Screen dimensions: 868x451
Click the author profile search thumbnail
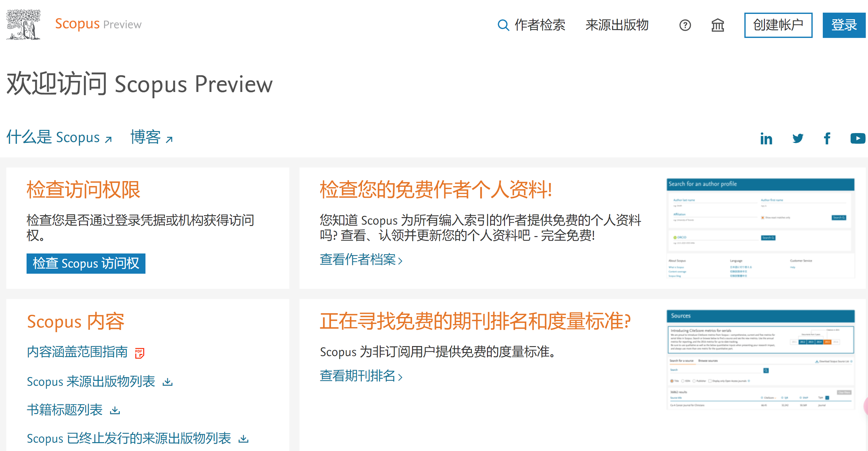click(x=760, y=228)
